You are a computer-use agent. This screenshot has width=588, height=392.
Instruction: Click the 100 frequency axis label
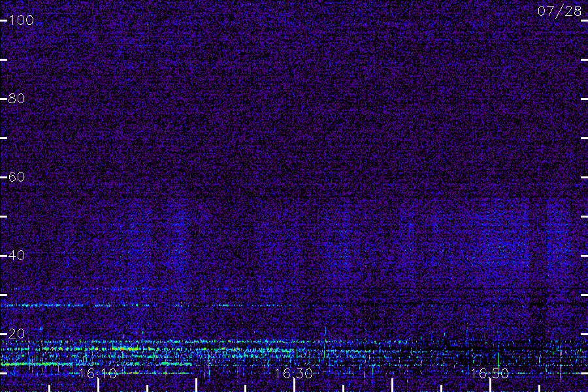[21, 20]
